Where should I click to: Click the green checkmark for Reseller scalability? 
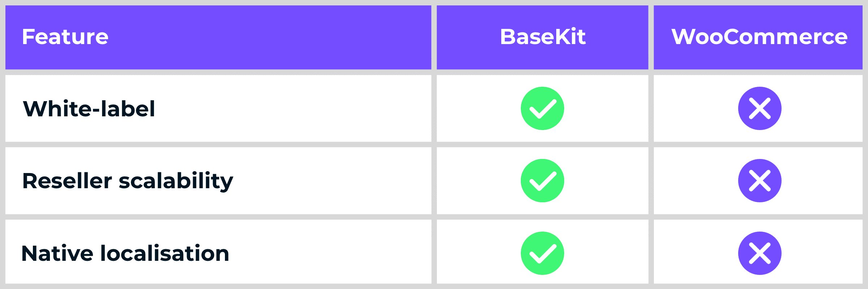[542, 181]
